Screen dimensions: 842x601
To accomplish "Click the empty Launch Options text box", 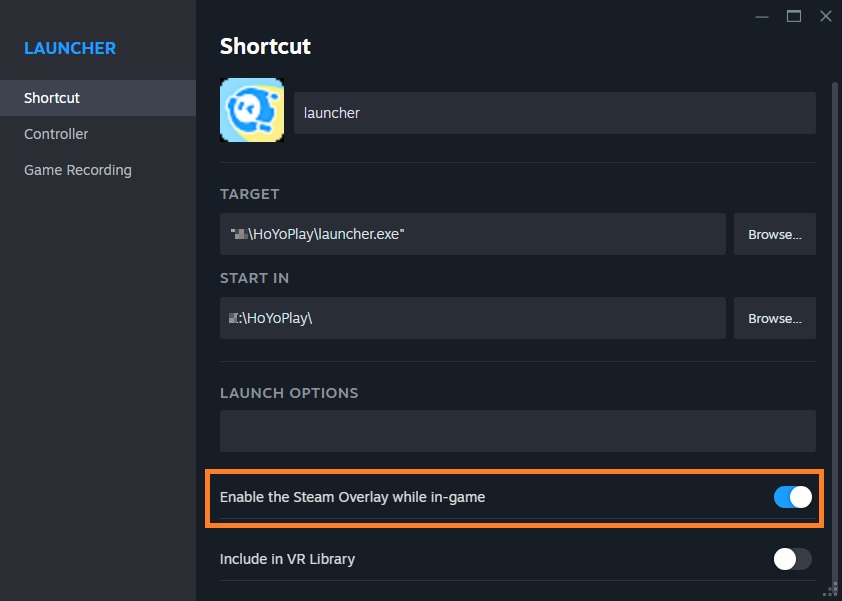I will pyautogui.click(x=517, y=431).
